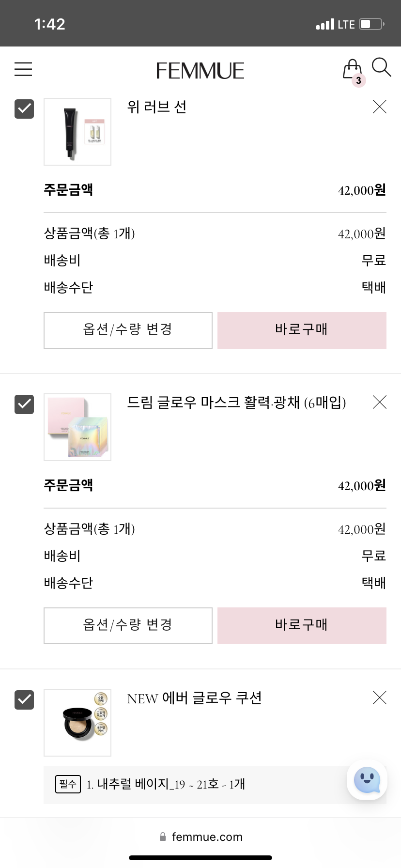This screenshot has height=868, width=401.
Task: Click 바로구매 for 위 러브 선
Action: [302, 330]
